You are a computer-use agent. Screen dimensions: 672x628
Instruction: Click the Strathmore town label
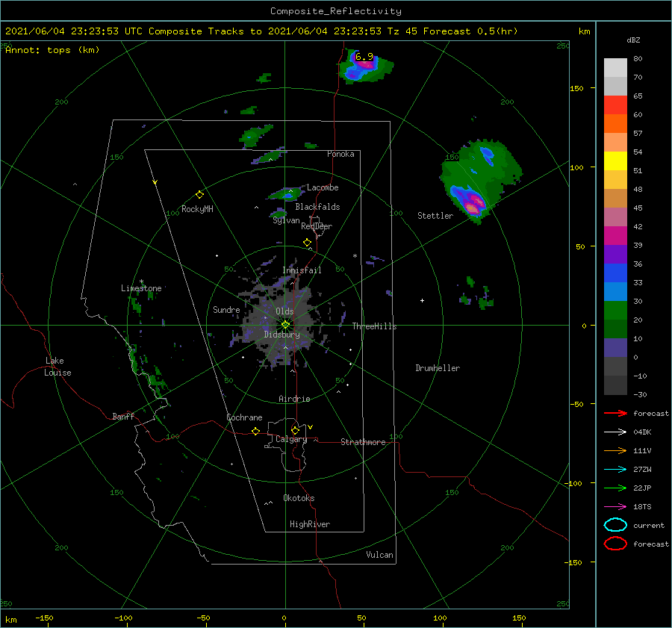[363, 442]
